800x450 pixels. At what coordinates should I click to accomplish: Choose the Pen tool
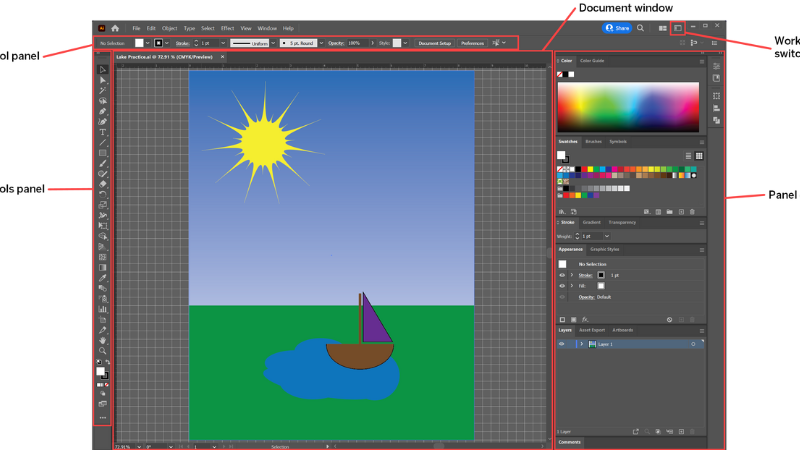tap(102, 111)
